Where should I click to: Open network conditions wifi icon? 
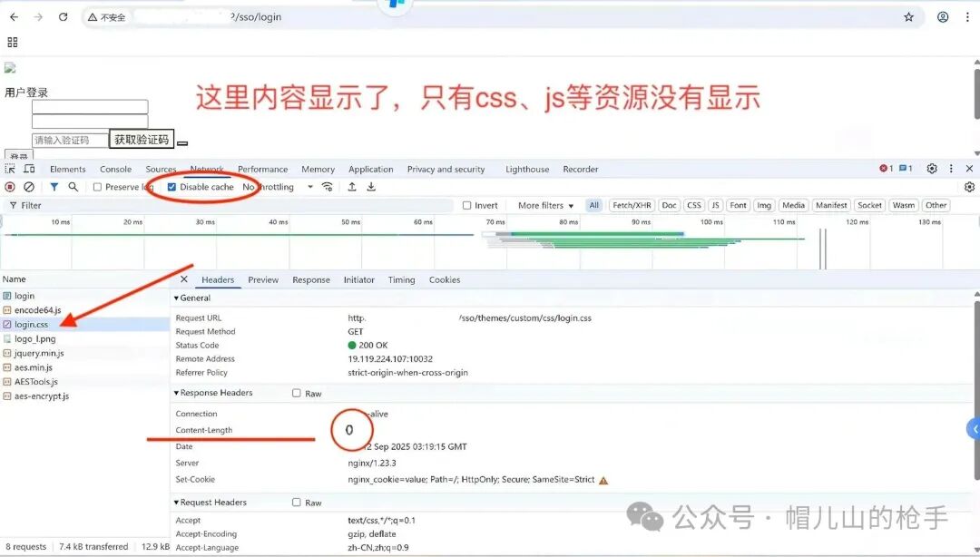point(327,187)
